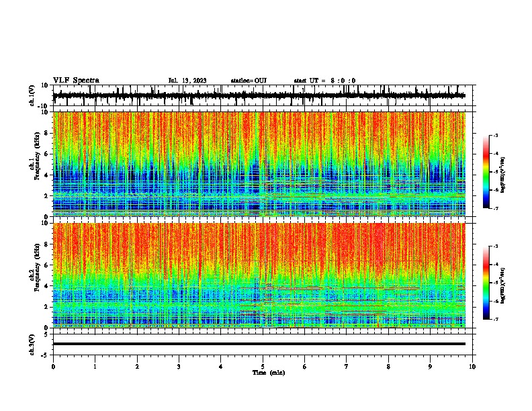The width and height of the screenshot is (532, 411).
Task: Click time axis tick label '9'
Action: pos(430,367)
